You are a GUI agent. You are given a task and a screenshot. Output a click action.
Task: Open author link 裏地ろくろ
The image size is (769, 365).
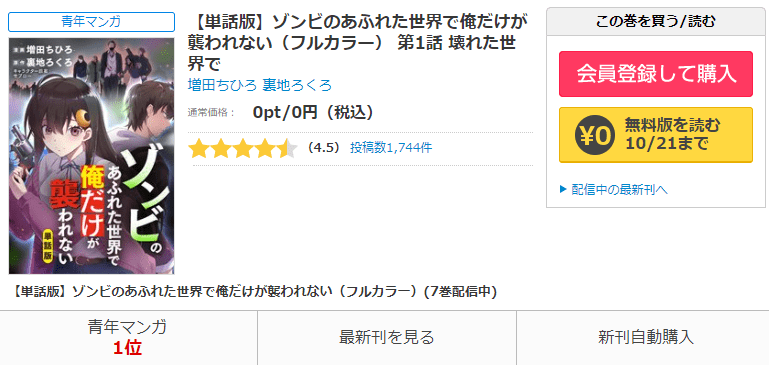(297, 85)
